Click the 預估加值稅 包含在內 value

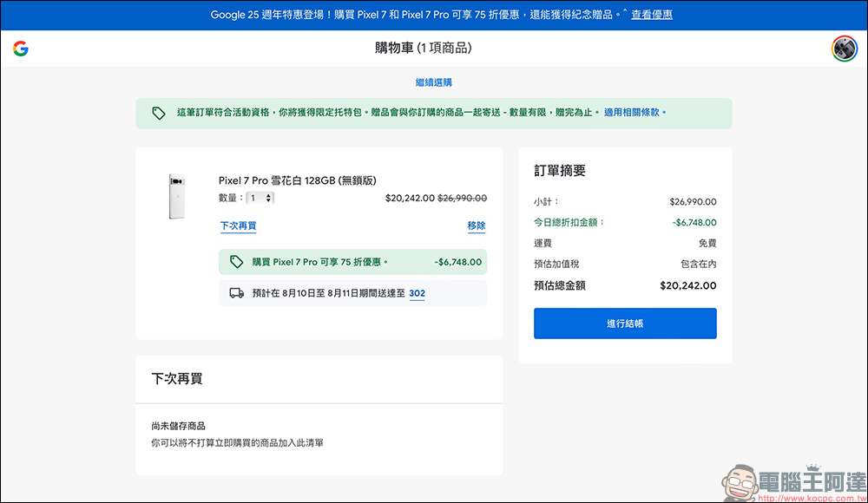699,264
